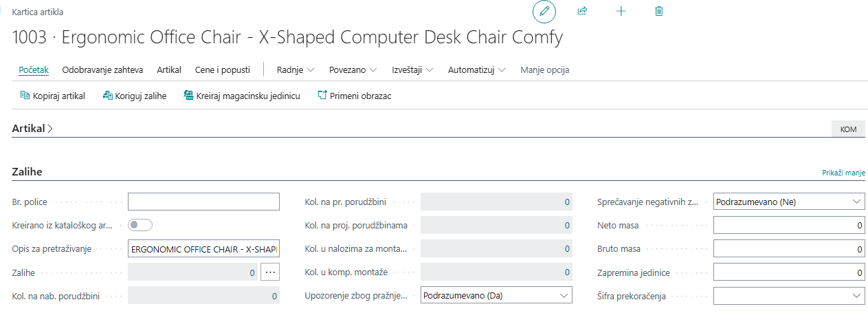The height and width of the screenshot is (333, 868).
Task: Toggle Kreirano iz kataloškog artikla switch
Action: click(x=140, y=225)
